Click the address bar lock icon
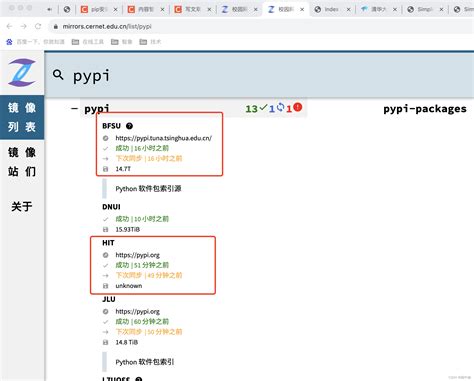This screenshot has width=474, height=381. click(x=56, y=26)
